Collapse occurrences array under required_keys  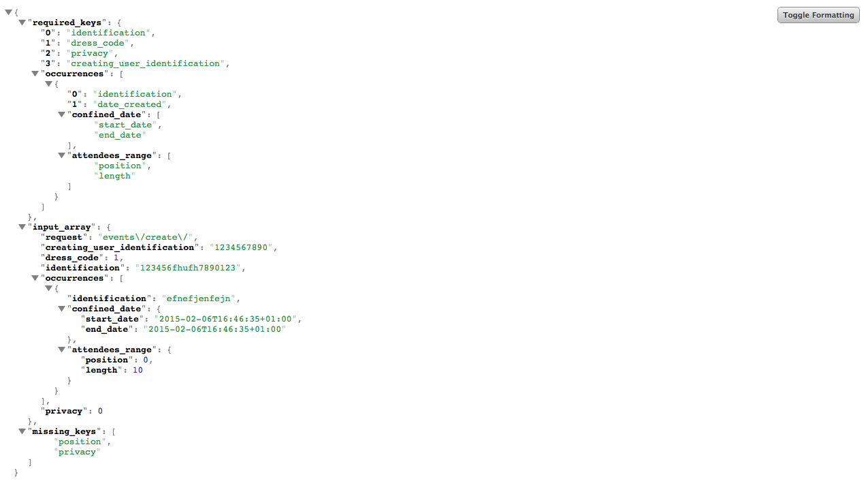click(x=35, y=74)
